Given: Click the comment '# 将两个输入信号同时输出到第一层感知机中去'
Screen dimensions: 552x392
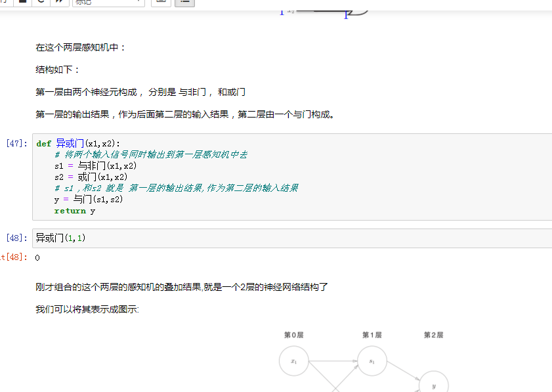Looking at the screenshot, I should coord(151,154).
